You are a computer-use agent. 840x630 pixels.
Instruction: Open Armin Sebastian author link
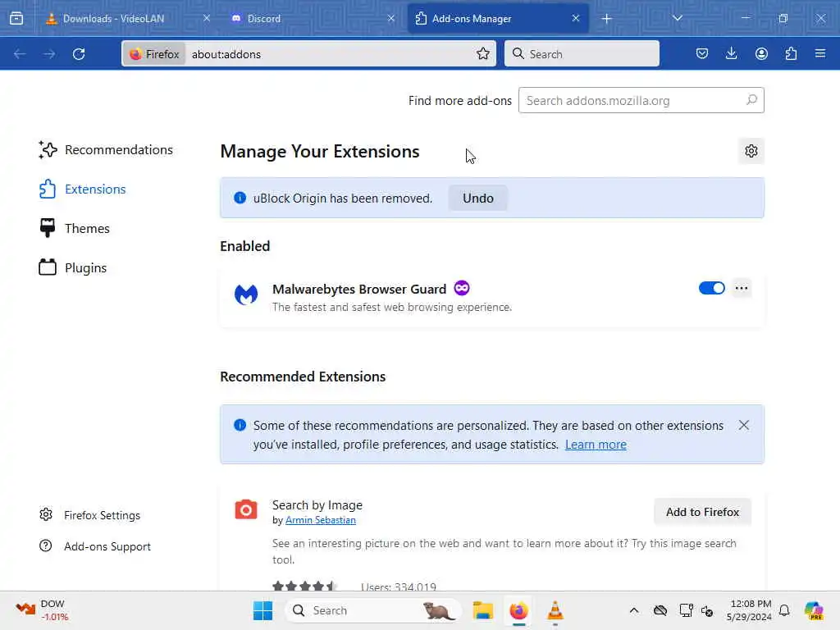click(x=321, y=520)
